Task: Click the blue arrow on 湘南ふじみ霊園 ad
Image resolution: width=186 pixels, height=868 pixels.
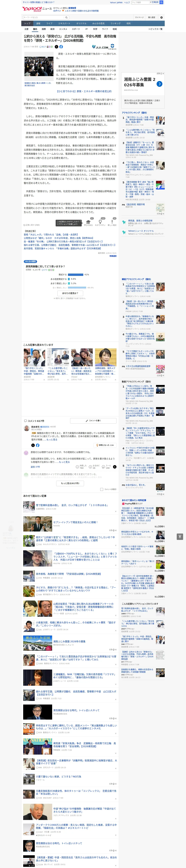Action: (159, 84)
